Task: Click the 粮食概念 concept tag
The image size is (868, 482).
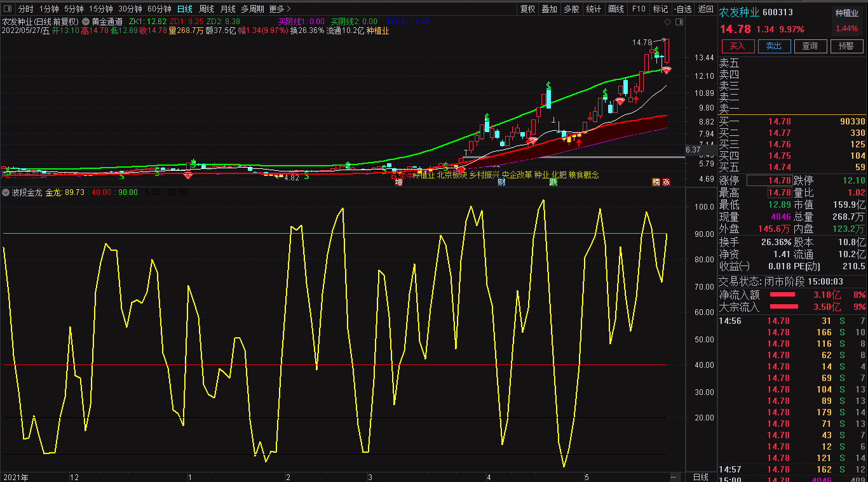Action: pyautogui.click(x=583, y=175)
